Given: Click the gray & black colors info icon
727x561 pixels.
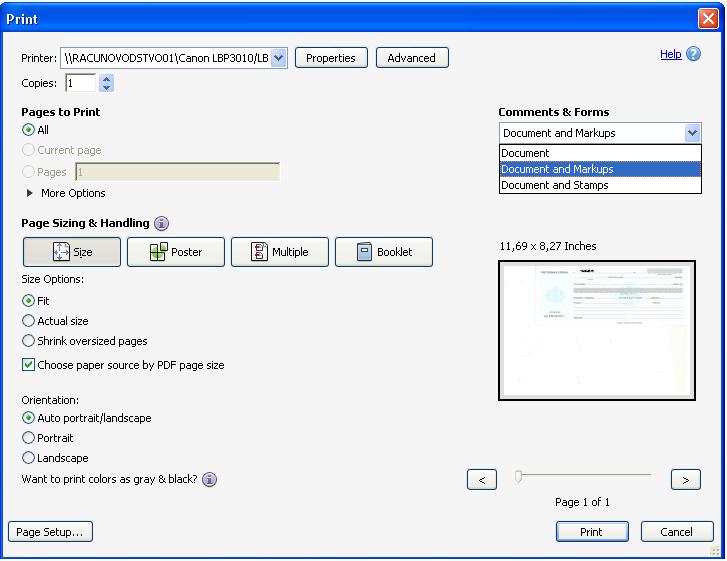Looking at the screenshot, I should coord(210,479).
